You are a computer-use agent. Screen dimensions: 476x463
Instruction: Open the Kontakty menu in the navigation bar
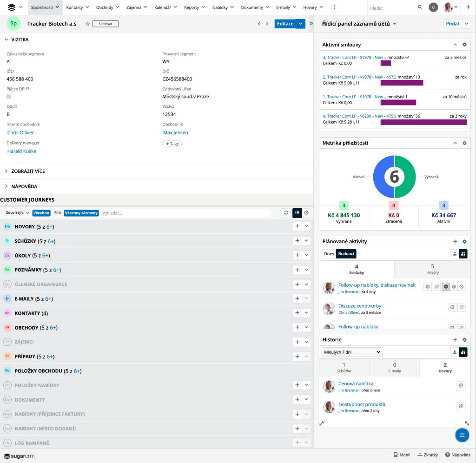pos(78,7)
